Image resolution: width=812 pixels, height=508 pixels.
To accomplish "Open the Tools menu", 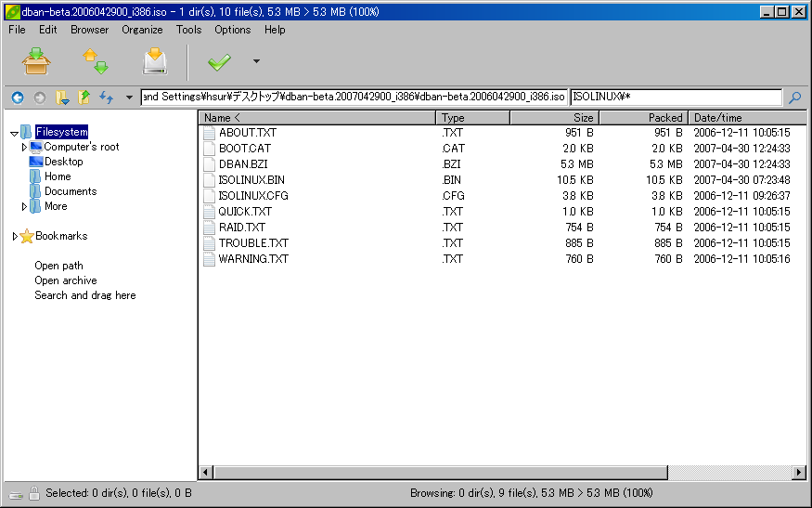I will [188, 30].
